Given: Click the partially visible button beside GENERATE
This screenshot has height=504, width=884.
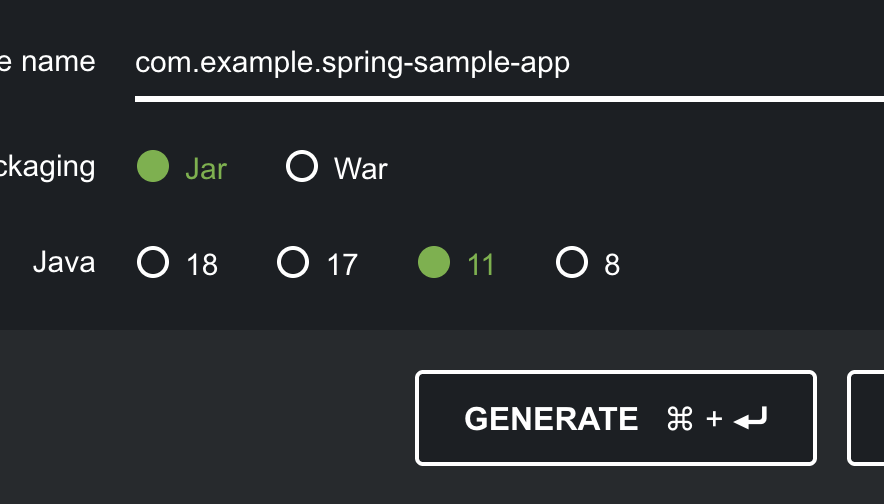Looking at the screenshot, I should pos(866,418).
